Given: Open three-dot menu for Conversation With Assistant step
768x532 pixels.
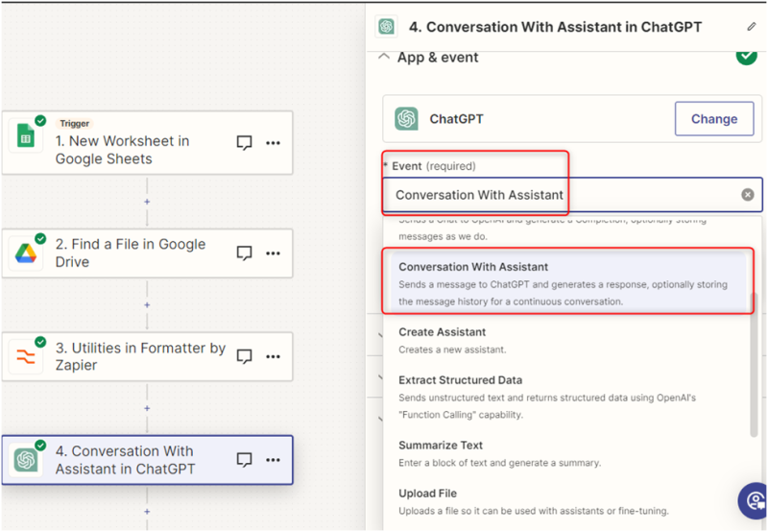Looking at the screenshot, I should (x=273, y=460).
